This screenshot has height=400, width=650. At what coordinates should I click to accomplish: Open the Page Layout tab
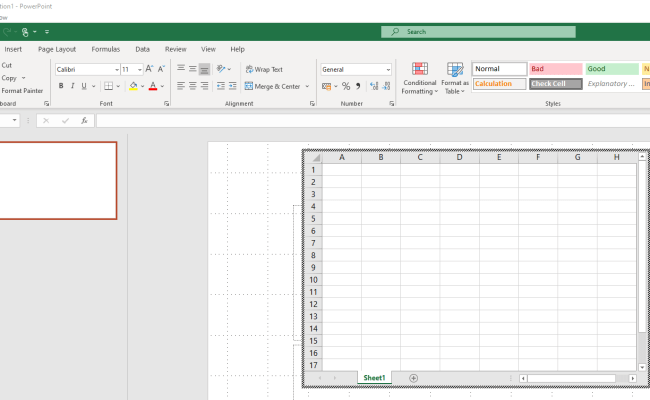[x=57, y=49]
